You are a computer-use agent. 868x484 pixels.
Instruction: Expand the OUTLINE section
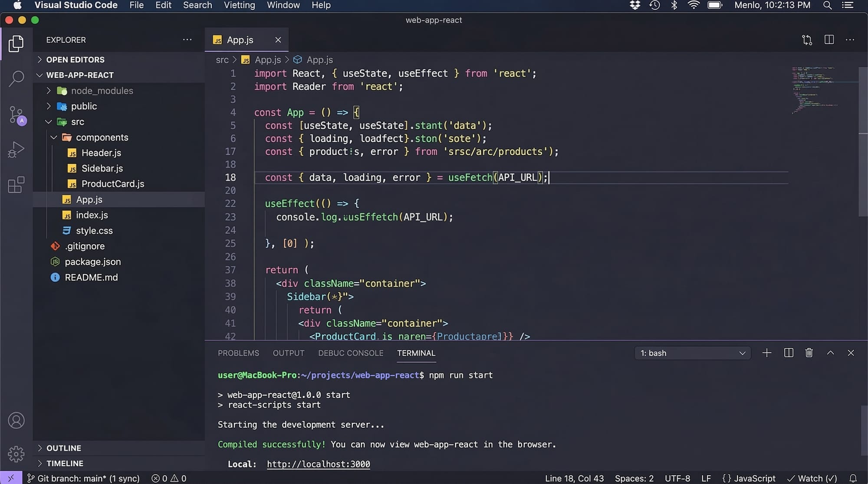(x=64, y=448)
